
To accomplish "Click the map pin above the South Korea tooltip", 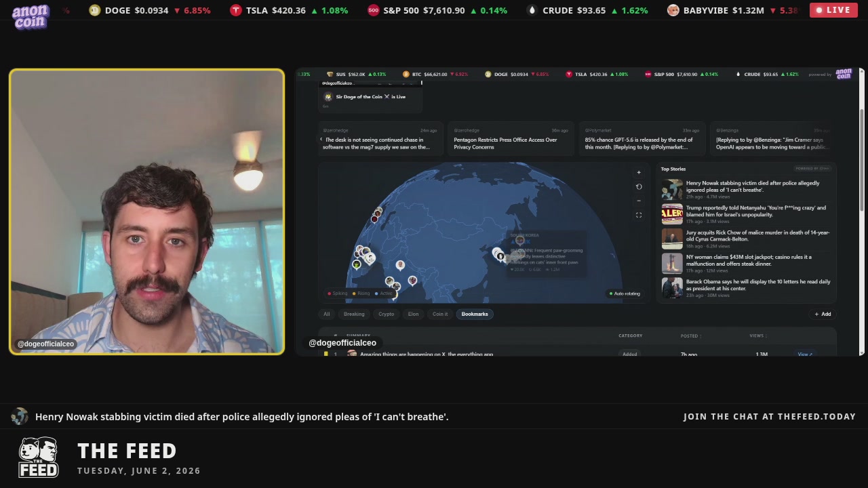I will click(520, 240).
